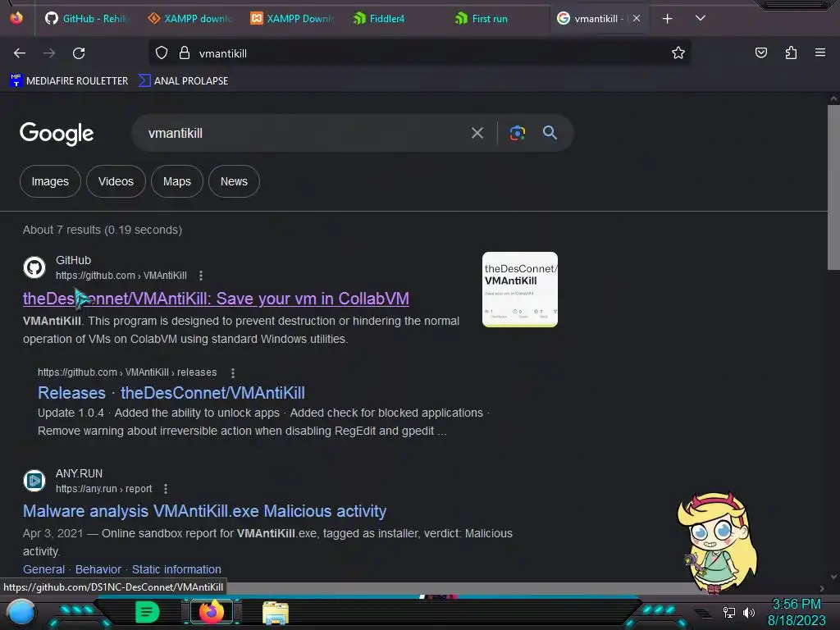The image size is (840, 630).
Task: Open a new browser tab
Action: 667,19
